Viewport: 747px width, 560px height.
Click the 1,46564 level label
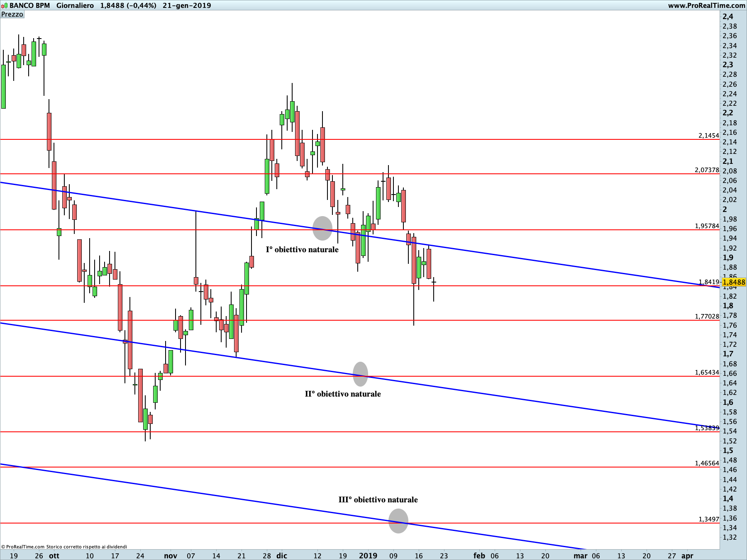coord(707,463)
